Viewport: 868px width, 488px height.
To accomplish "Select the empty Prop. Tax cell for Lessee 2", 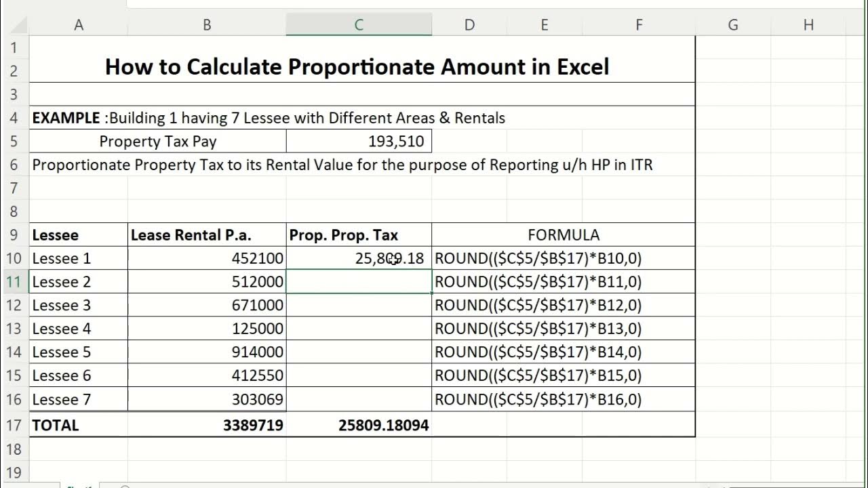I will coord(359,282).
